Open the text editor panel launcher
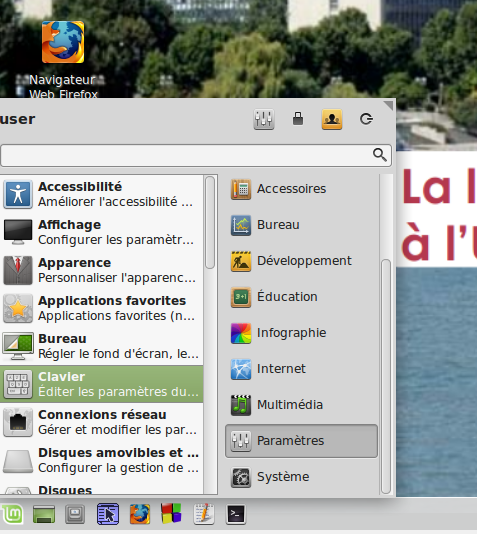Image resolution: width=477 pixels, height=534 pixels. (204, 514)
